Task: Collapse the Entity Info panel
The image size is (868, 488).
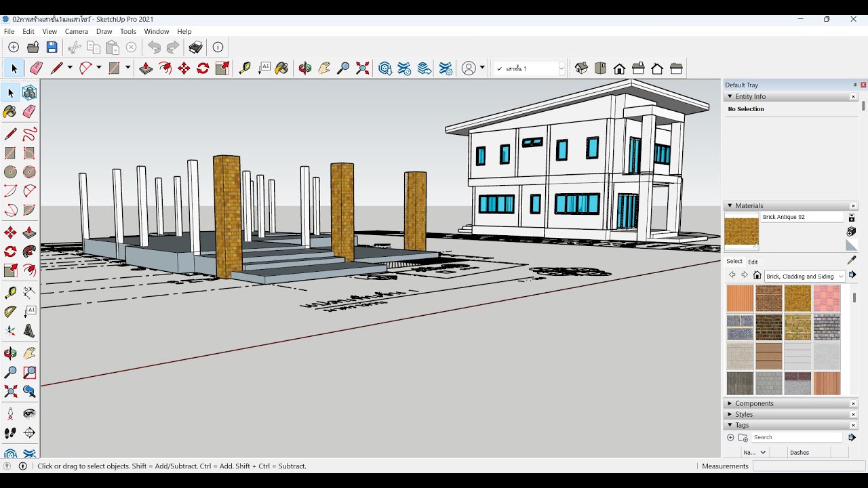Action: coord(730,97)
